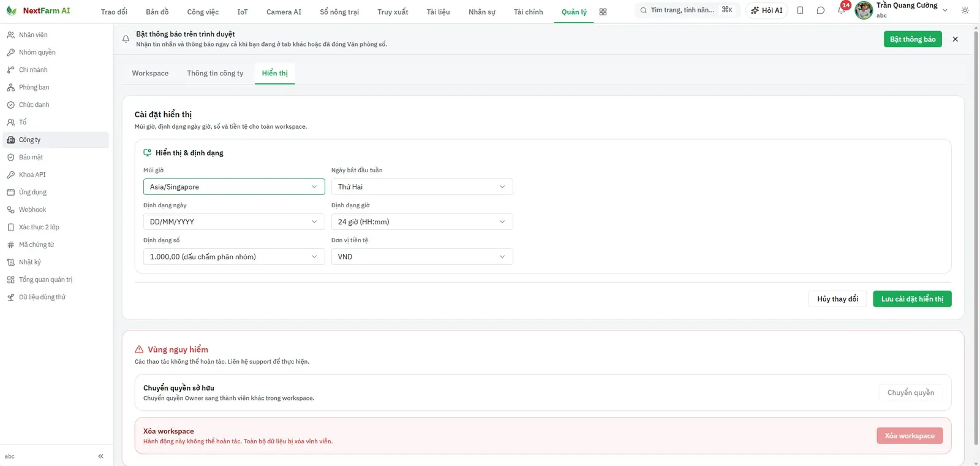The width and height of the screenshot is (980, 466).
Task: Click the Chuyển quyền button
Action: [911, 392]
